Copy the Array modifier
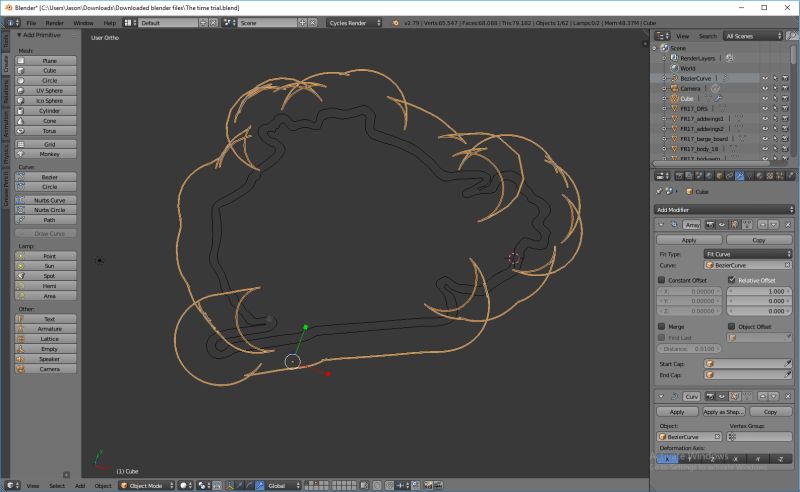Viewport: 800px width, 492px height. point(759,240)
